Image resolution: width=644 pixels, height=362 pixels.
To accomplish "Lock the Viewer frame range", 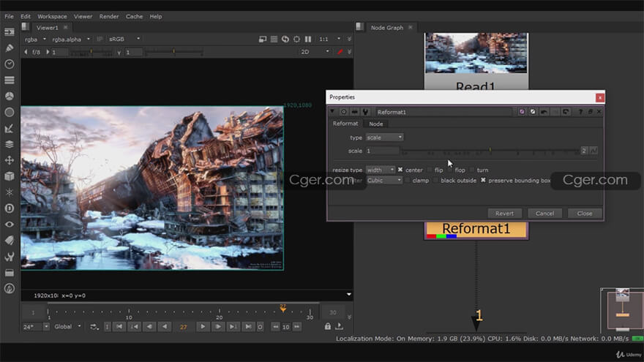I will pyautogui.click(x=327, y=326).
